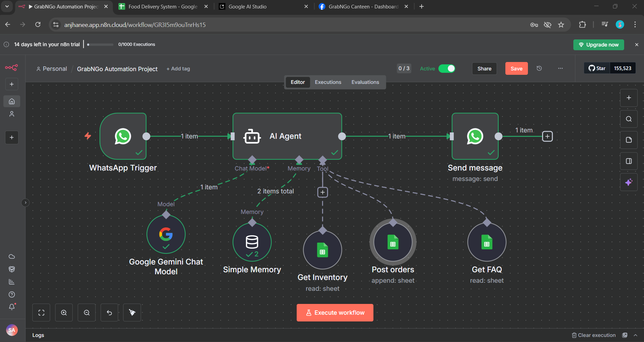
Task: Toggle the Logs panel collapse chevron
Action: 636,335
